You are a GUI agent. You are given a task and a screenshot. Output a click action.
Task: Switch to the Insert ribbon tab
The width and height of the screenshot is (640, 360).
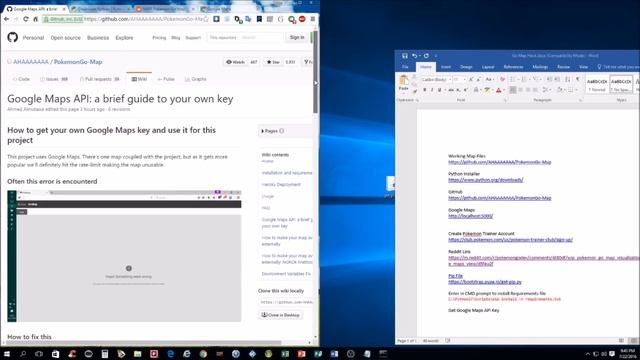(x=446, y=67)
